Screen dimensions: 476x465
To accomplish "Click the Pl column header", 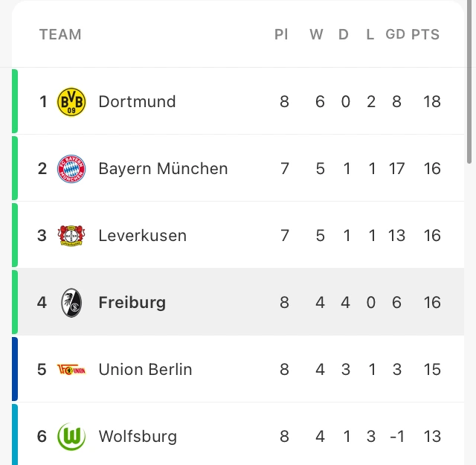I will click(281, 34).
